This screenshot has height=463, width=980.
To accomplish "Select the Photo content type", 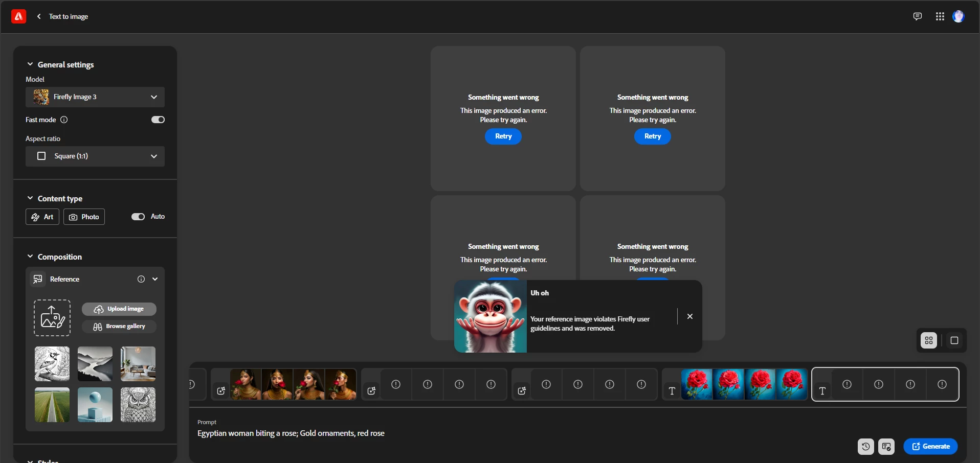I will click(x=84, y=217).
